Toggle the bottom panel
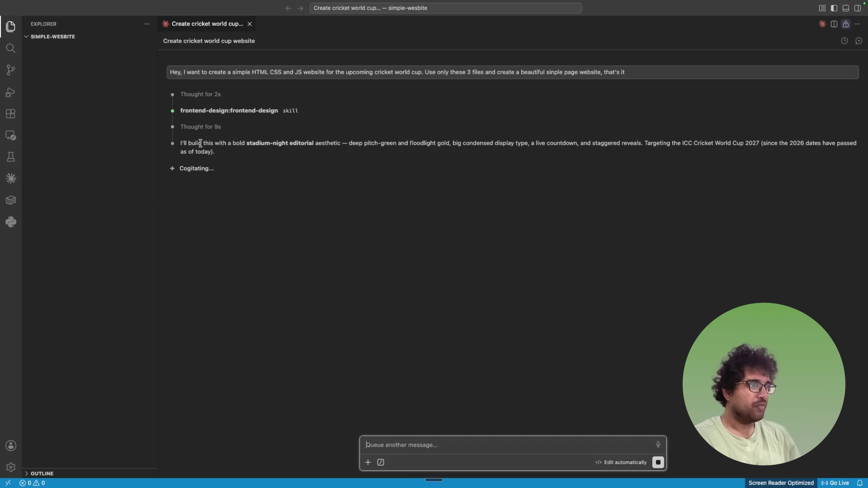This screenshot has width=868, height=488. [x=846, y=8]
